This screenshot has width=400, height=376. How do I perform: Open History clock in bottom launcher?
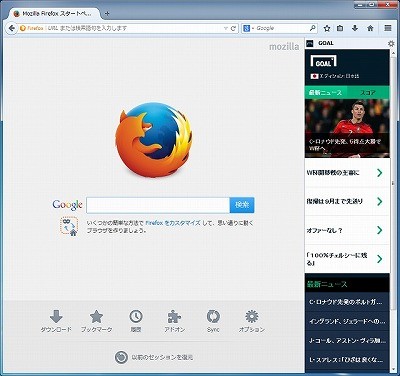pyautogui.click(x=136, y=321)
